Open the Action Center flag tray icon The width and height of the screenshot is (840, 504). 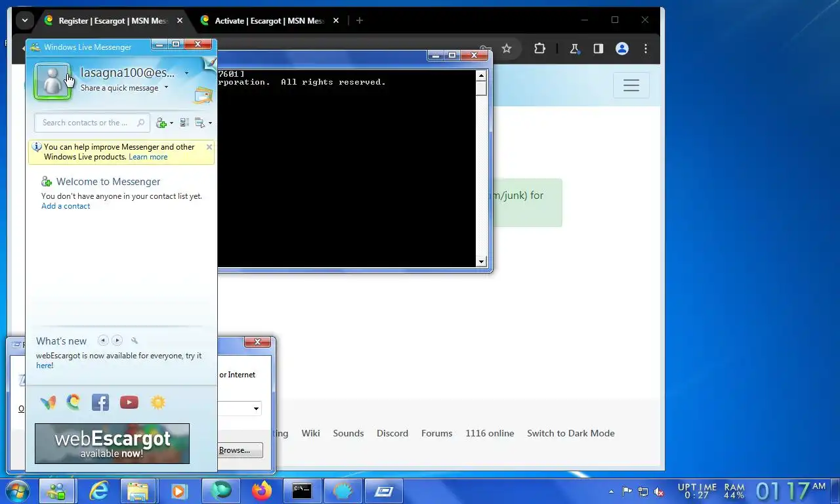[627, 492]
